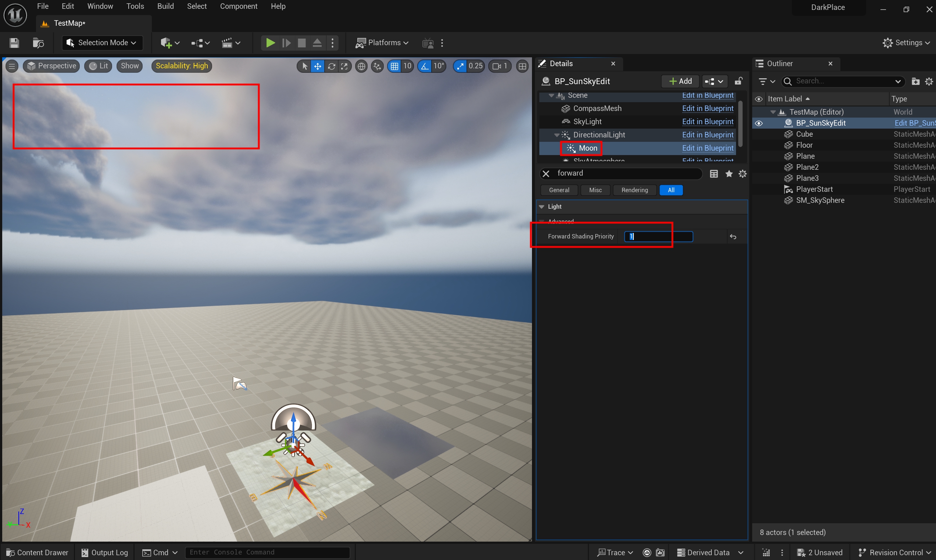Click the green Play in editor button
The height and width of the screenshot is (560, 936).
270,43
